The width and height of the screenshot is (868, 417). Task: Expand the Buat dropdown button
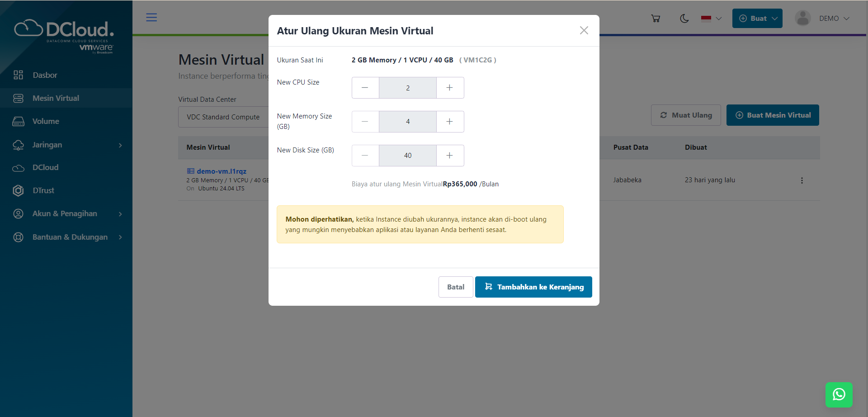757,19
